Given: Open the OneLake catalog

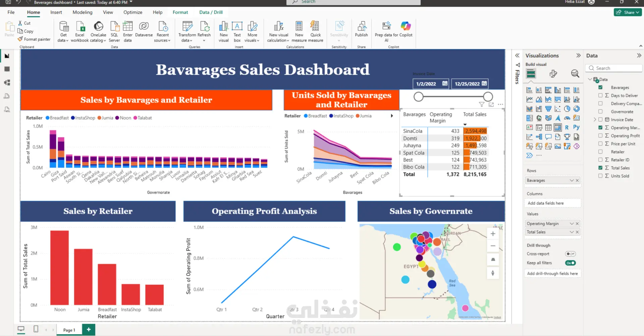Looking at the screenshot, I should pos(98,31).
